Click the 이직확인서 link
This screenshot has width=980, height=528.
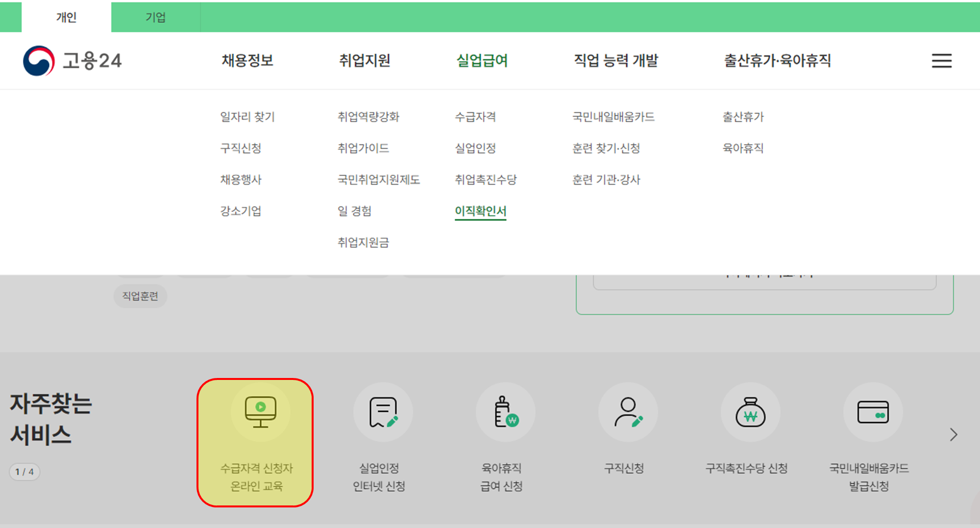click(480, 211)
